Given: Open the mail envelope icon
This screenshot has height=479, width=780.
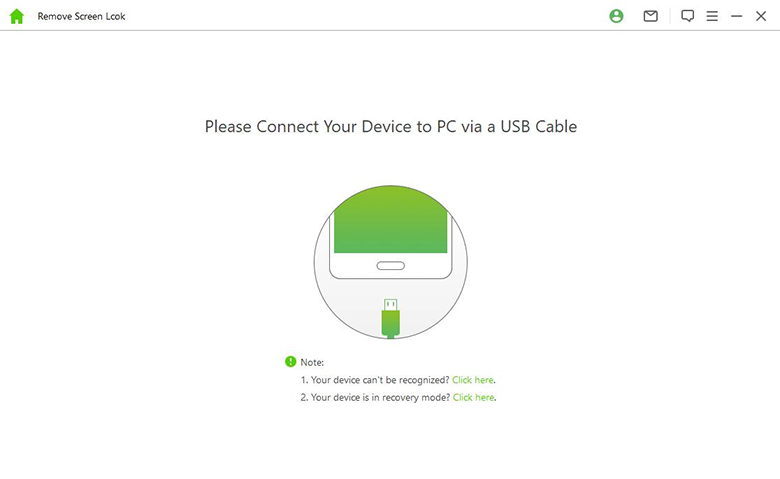Looking at the screenshot, I should pos(651,16).
